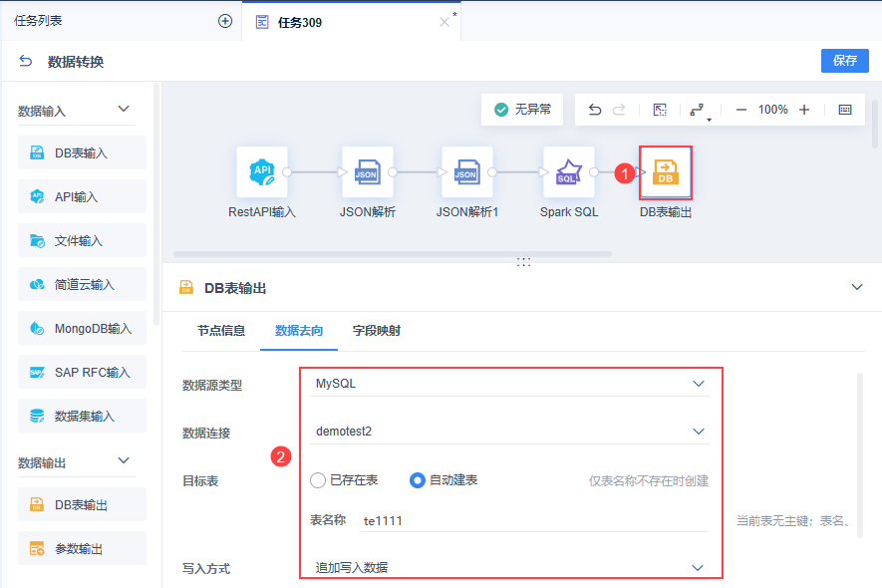Click the MongoDB输入 sidebar item
The image size is (882, 588).
coord(82,329)
